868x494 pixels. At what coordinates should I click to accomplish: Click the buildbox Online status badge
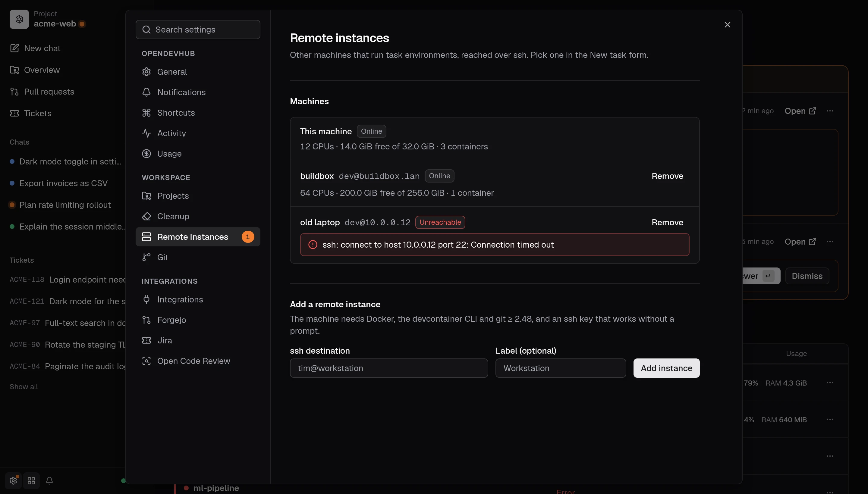tap(439, 176)
